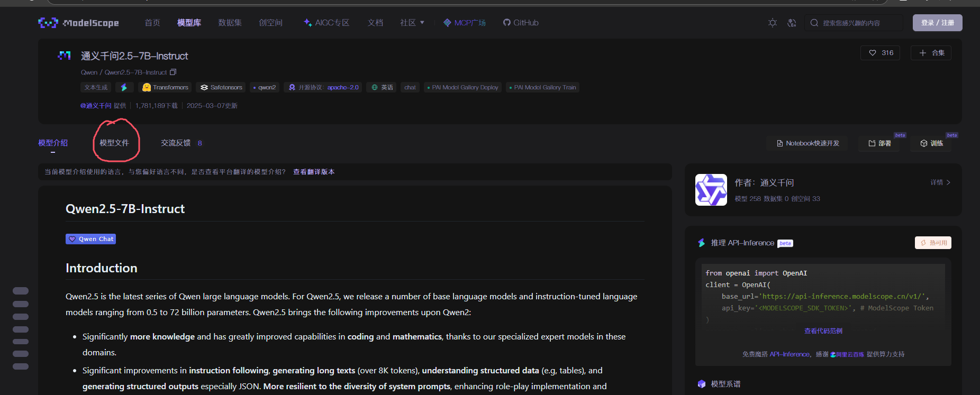Click the Qwen2.5-7B-Instruct README heading
Image resolution: width=980 pixels, height=395 pixels.
coord(125,209)
